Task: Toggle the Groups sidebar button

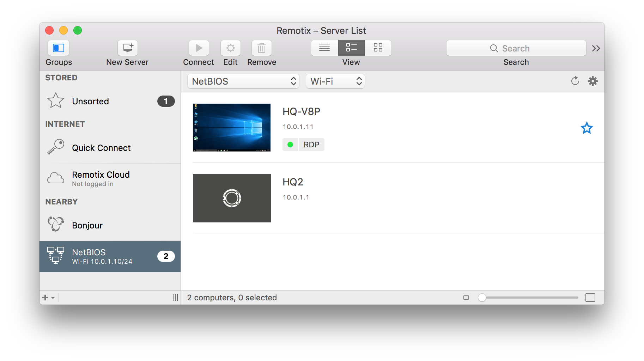Action: point(59,48)
